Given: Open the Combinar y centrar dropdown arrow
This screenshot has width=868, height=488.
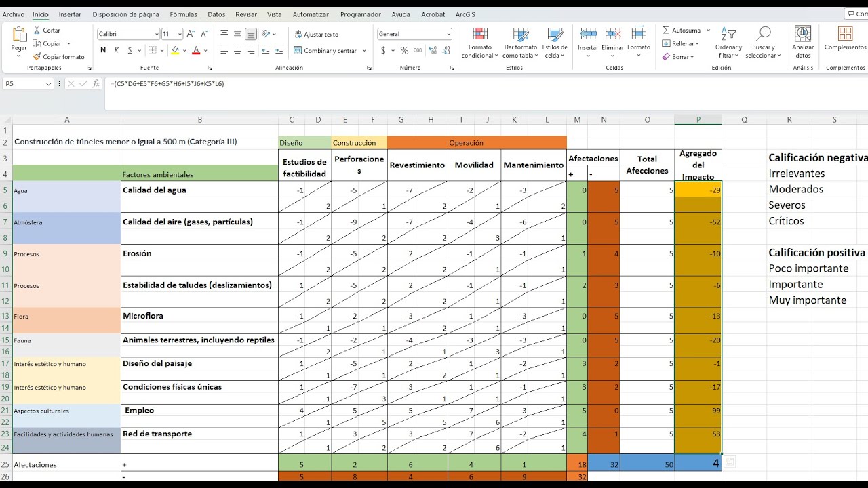Looking at the screenshot, I should point(364,51).
